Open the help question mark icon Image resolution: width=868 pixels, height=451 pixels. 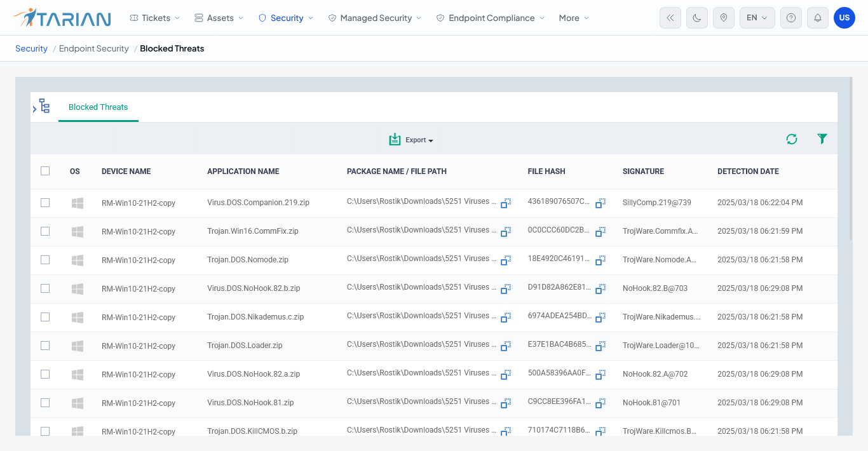pos(791,18)
